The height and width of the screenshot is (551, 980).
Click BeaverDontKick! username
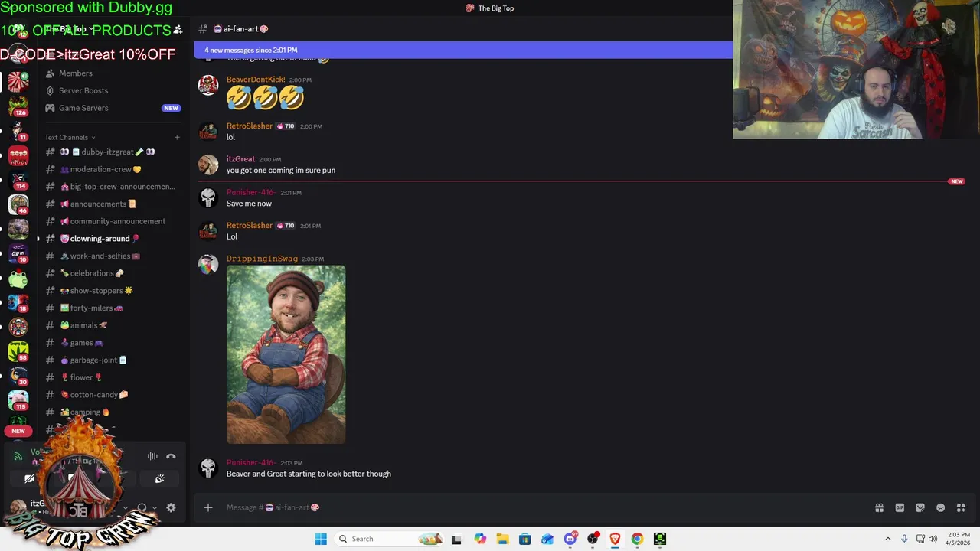(256, 80)
